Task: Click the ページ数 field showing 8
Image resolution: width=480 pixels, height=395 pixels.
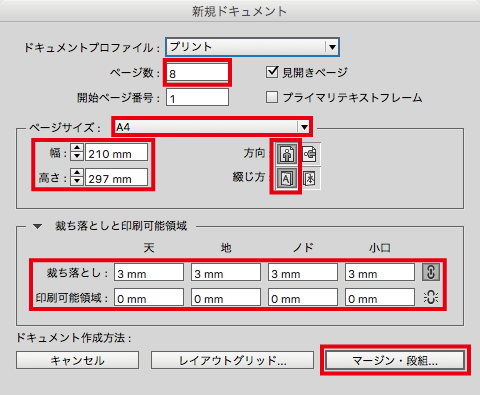Action: pyautogui.click(x=197, y=73)
